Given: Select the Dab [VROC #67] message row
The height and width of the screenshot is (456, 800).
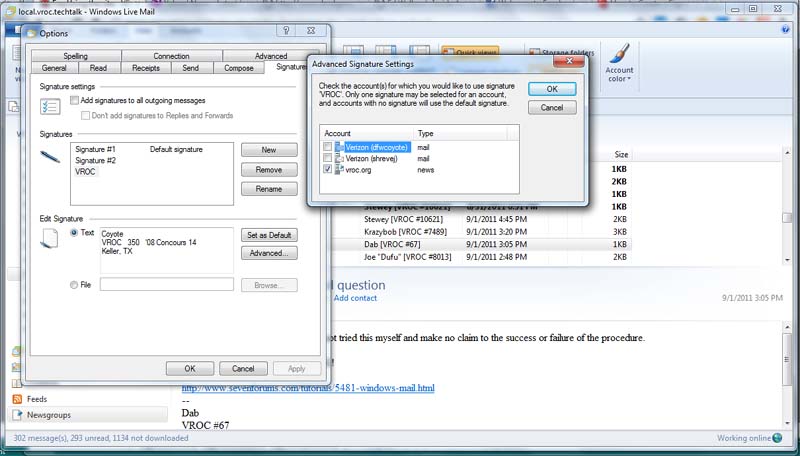Looking at the screenshot, I should tap(480, 244).
